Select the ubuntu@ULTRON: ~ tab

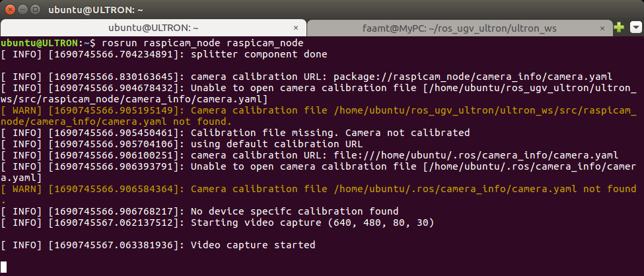[x=153, y=28]
